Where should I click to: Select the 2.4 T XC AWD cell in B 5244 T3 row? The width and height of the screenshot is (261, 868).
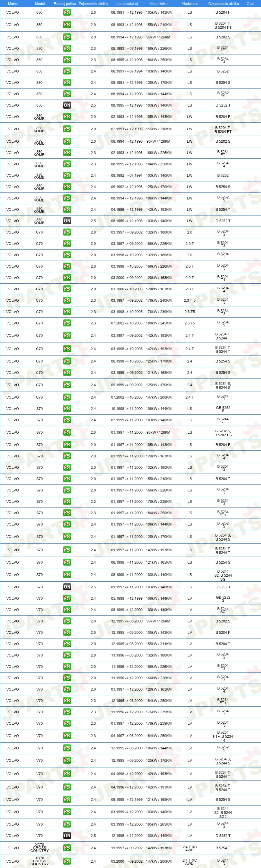(x=190, y=861)
